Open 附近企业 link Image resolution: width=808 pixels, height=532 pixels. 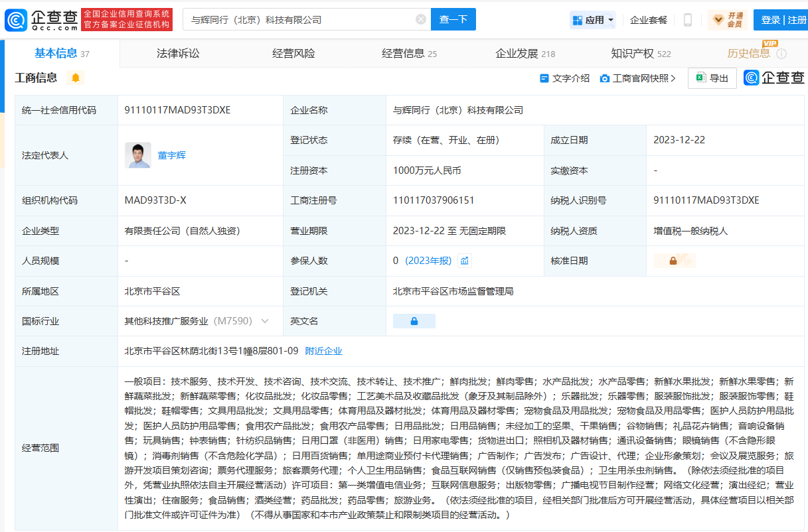click(x=323, y=351)
